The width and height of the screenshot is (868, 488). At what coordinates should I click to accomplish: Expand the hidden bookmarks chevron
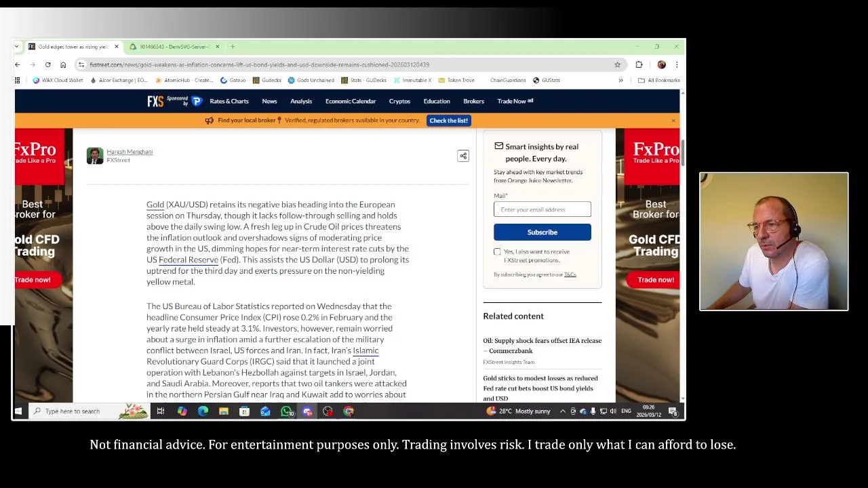(x=620, y=80)
